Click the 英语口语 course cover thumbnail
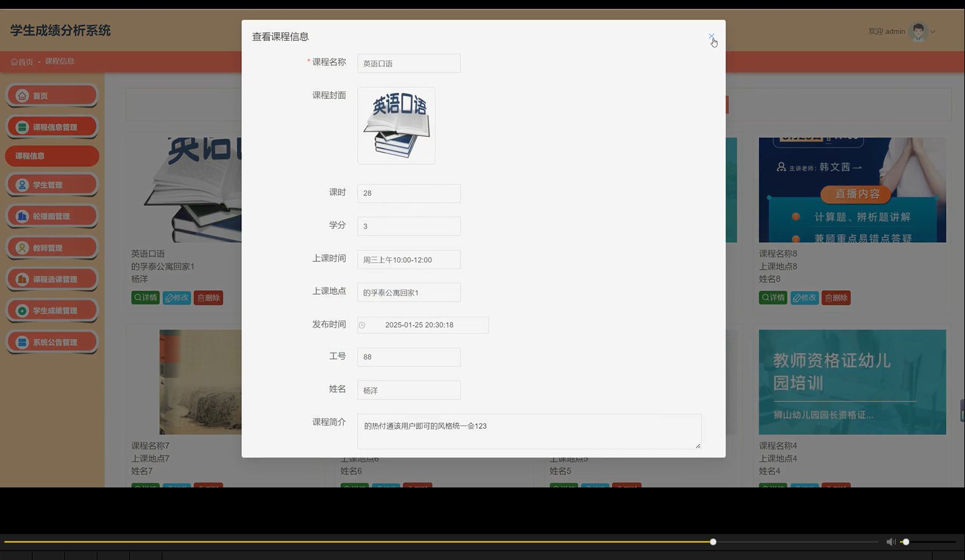Screen dimensions: 965x560 click(x=396, y=125)
